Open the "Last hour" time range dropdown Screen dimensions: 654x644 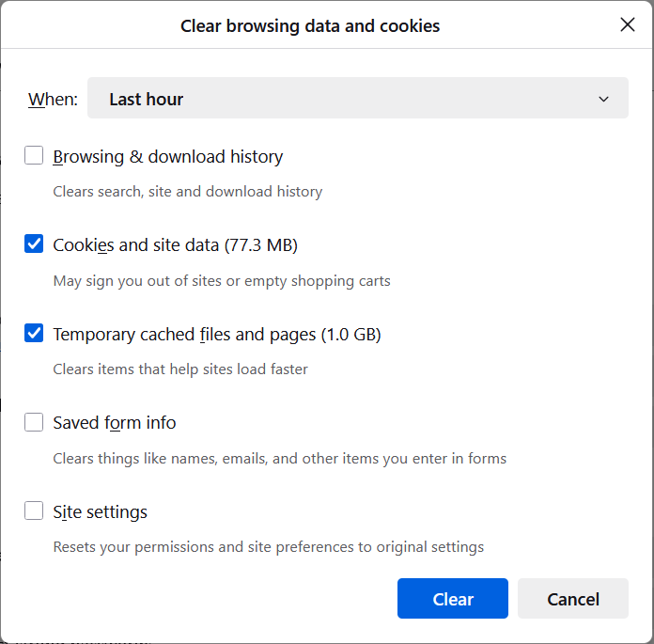point(357,99)
